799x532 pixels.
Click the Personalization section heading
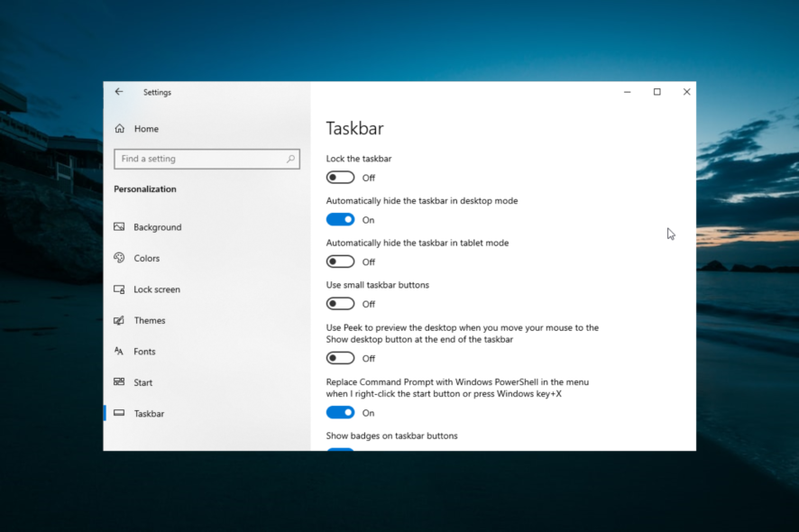(x=145, y=189)
